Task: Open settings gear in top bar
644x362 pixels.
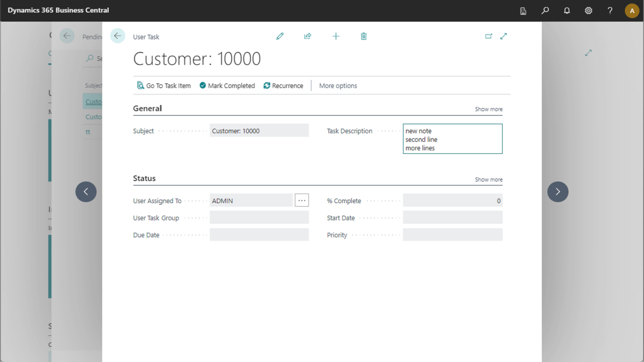Action: pos(588,11)
